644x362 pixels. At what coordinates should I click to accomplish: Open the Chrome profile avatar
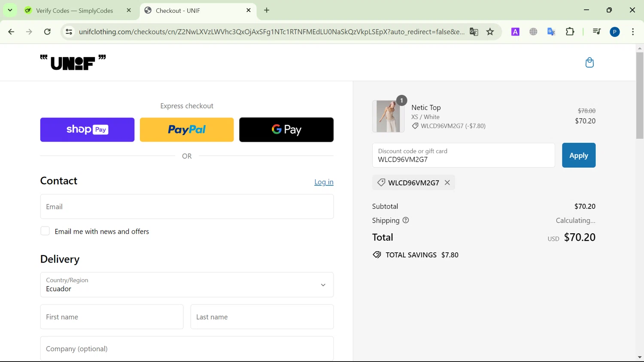(615, 32)
